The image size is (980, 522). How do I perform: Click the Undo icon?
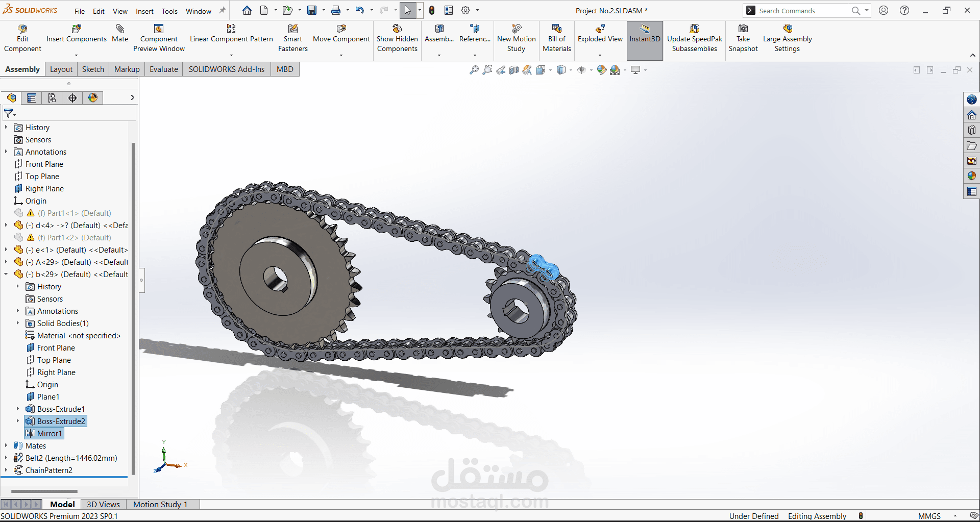click(x=360, y=10)
